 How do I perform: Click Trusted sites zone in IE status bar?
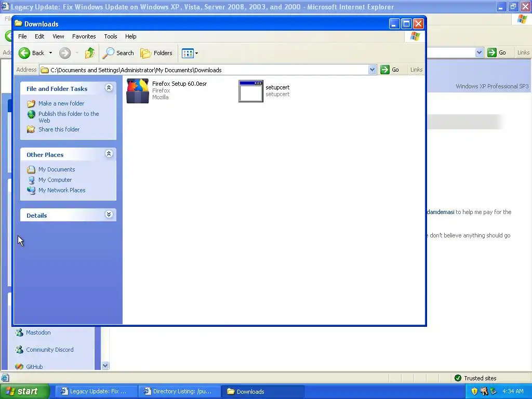pyautogui.click(x=475, y=378)
